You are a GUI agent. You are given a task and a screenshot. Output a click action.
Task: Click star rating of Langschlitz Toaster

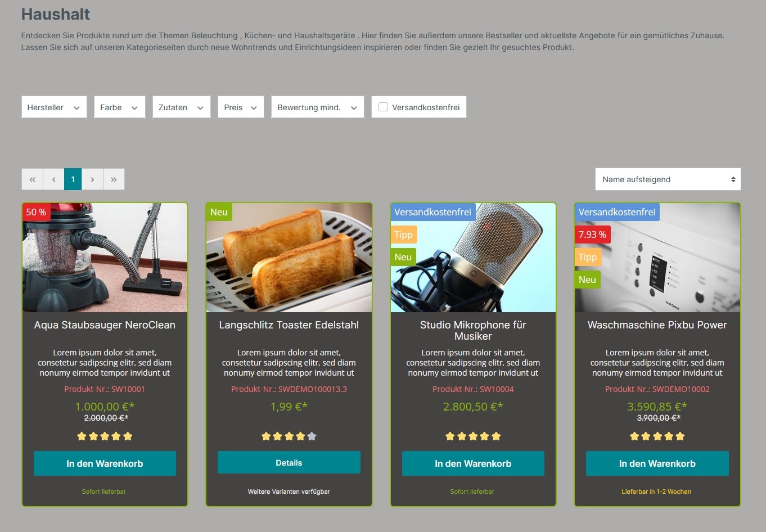pos(289,436)
